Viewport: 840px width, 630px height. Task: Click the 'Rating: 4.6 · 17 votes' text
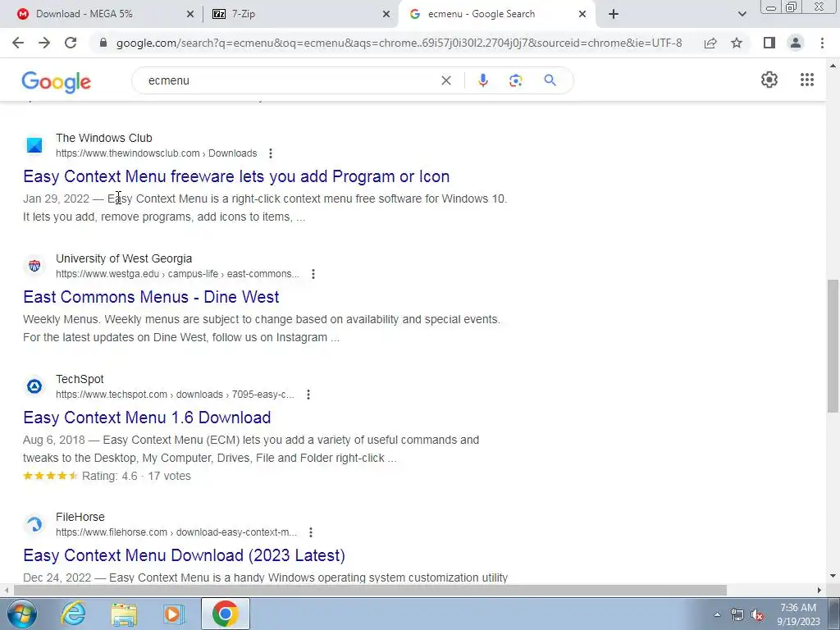click(x=136, y=476)
